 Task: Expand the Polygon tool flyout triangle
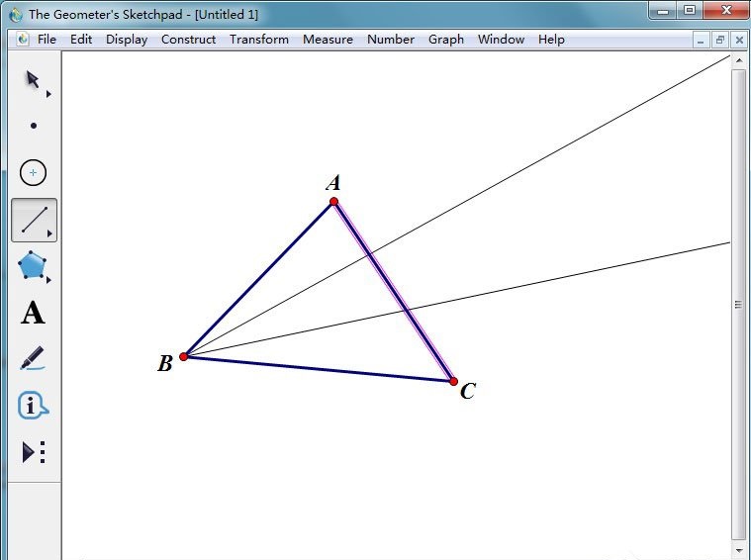tap(48, 280)
